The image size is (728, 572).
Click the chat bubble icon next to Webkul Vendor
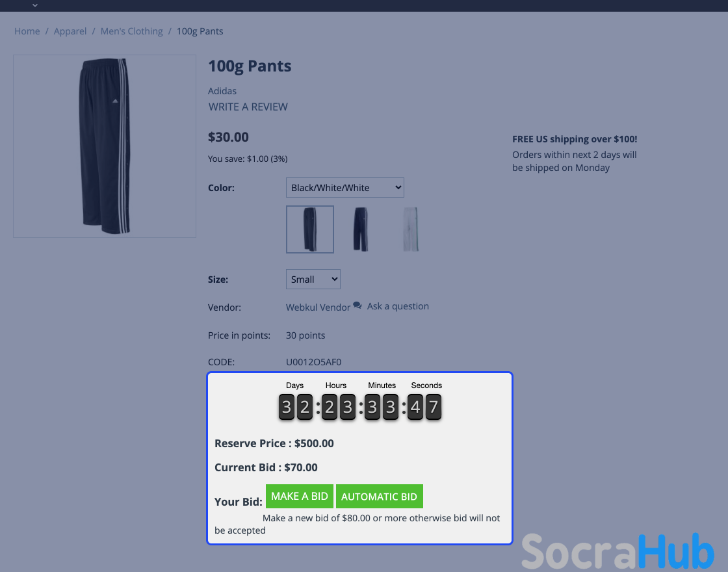(x=357, y=305)
